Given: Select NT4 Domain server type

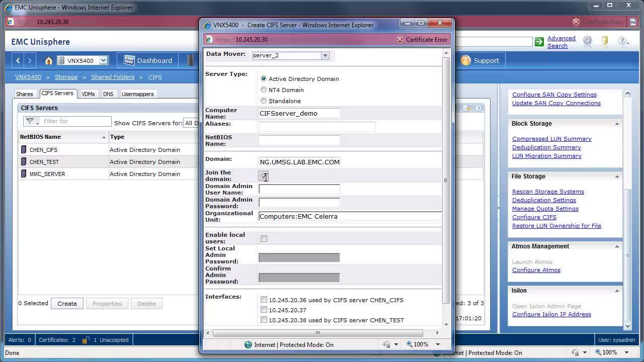Looking at the screenshot, I should [x=264, y=90].
